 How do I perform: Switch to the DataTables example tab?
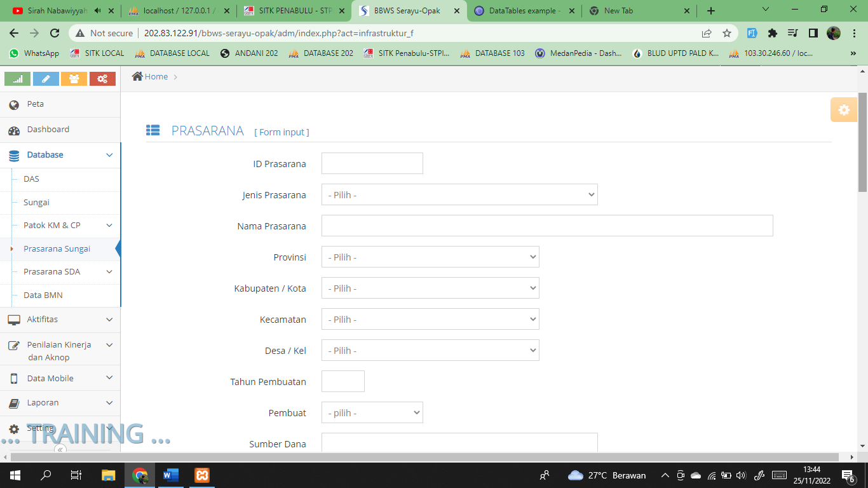pyautogui.click(x=524, y=11)
